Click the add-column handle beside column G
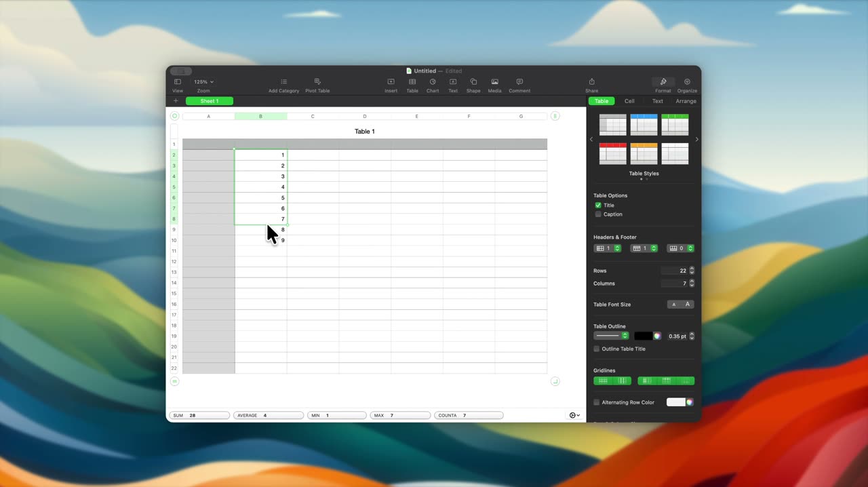This screenshot has height=487, width=868. (x=555, y=116)
